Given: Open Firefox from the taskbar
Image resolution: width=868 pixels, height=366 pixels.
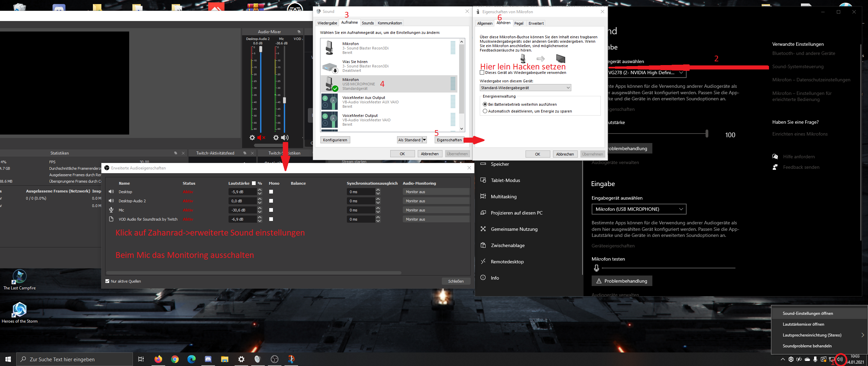Looking at the screenshot, I should pos(158,359).
